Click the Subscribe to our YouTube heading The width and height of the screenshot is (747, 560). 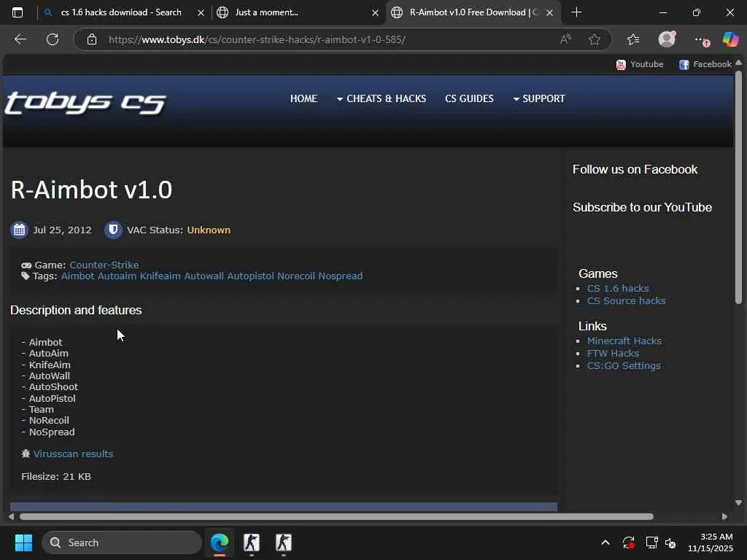coord(642,207)
